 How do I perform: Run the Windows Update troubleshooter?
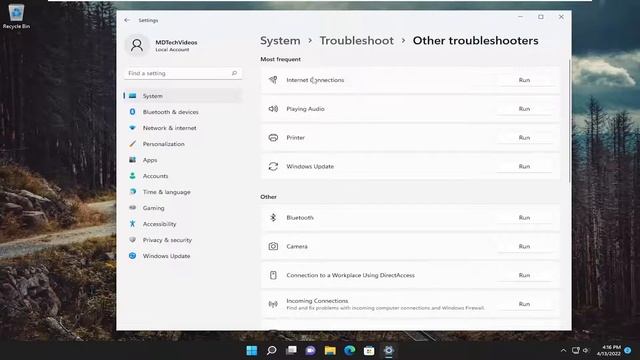(x=524, y=167)
